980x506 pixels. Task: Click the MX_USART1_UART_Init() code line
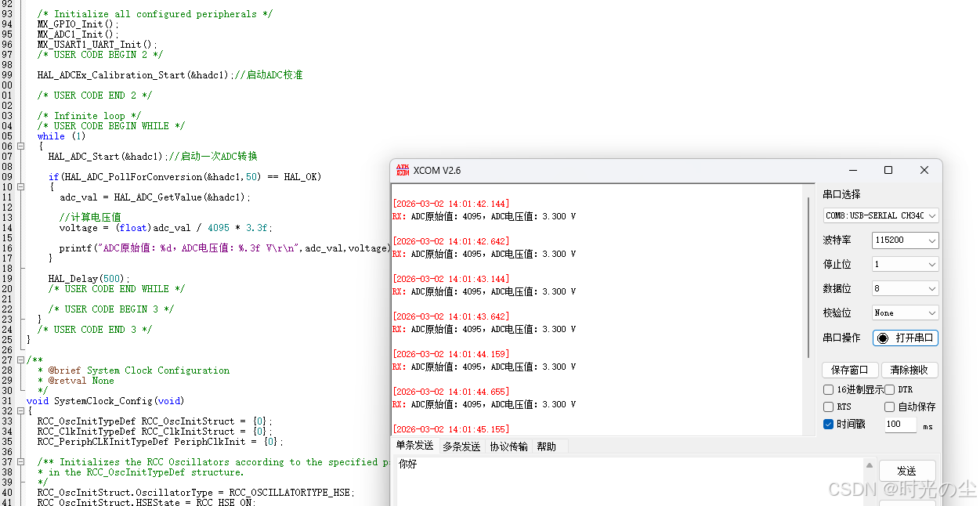(98, 45)
